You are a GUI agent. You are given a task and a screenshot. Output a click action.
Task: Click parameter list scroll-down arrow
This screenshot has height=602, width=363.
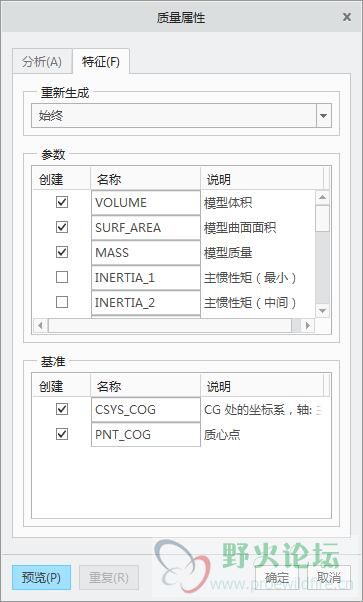coord(322,310)
